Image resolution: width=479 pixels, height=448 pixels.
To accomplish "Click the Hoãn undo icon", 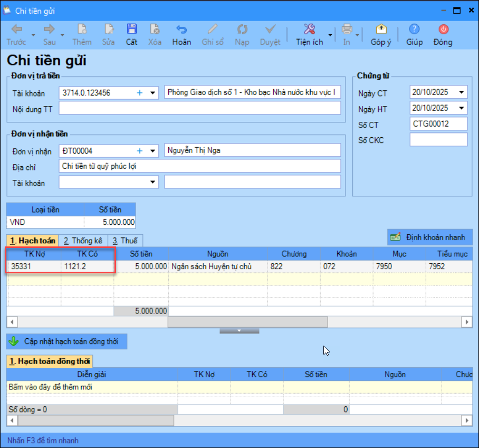I will coord(181,30).
